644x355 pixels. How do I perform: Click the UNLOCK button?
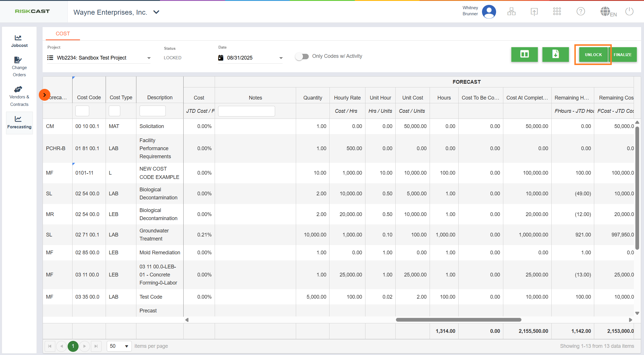593,55
